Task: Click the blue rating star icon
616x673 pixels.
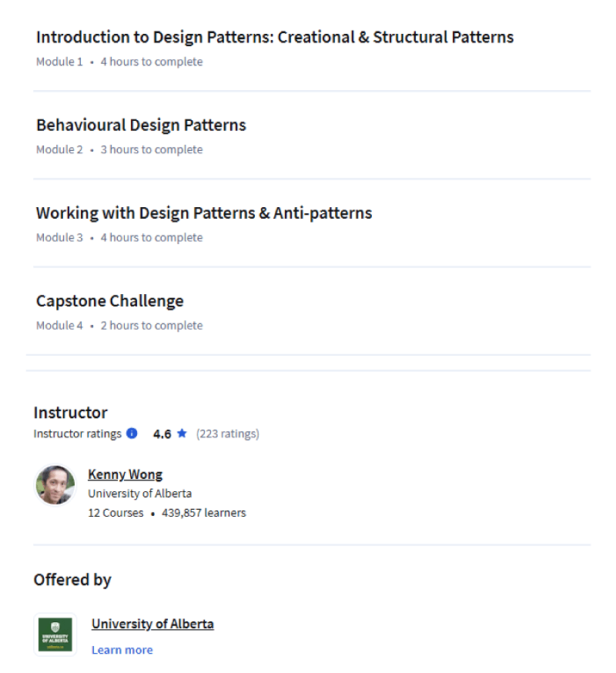Action: tap(182, 434)
